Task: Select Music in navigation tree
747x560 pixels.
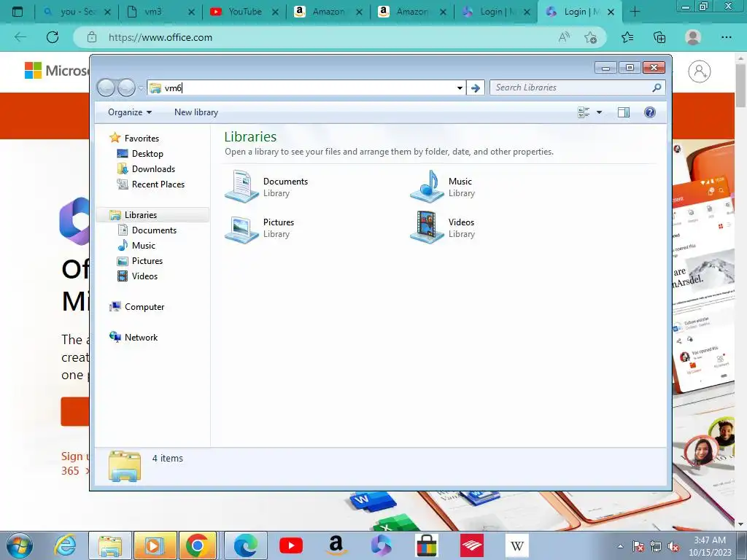Action: point(144,246)
